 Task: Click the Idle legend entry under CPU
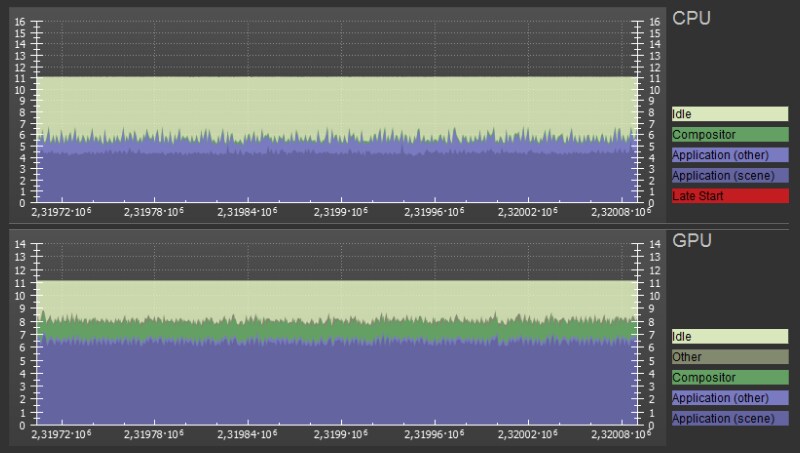pos(729,115)
